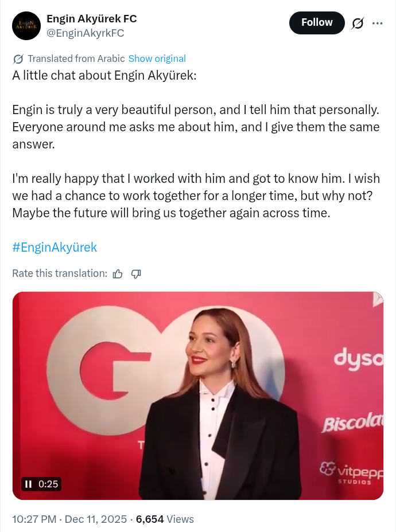
Task: Rate the translation with thumbs down
Action: coord(136,273)
